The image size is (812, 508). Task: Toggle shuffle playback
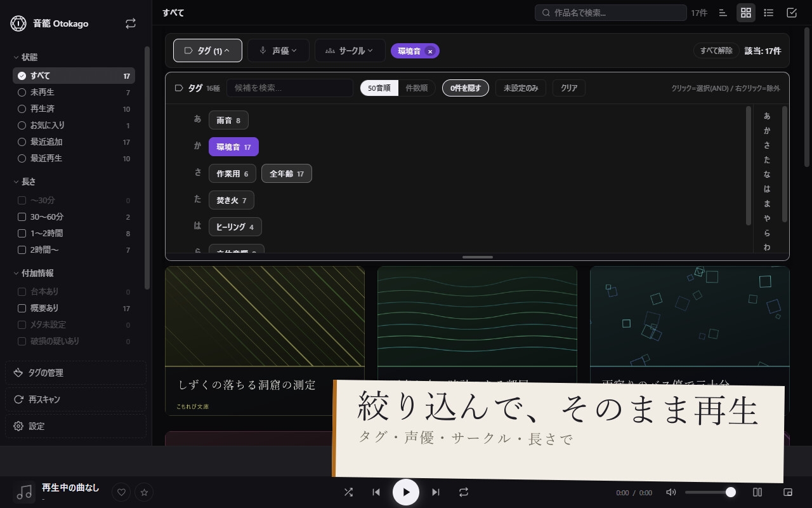tap(348, 492)
